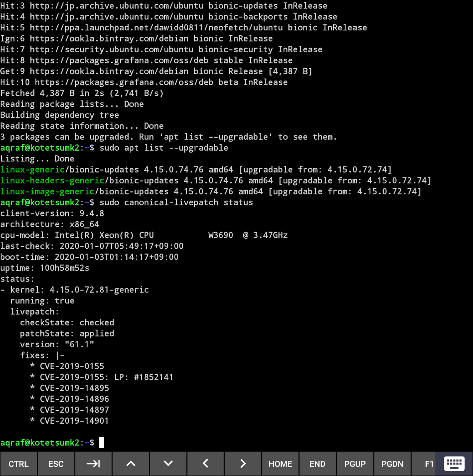Screen dimensions: 473x476
Task: Tap the PGUP key button
Action: 355,464
